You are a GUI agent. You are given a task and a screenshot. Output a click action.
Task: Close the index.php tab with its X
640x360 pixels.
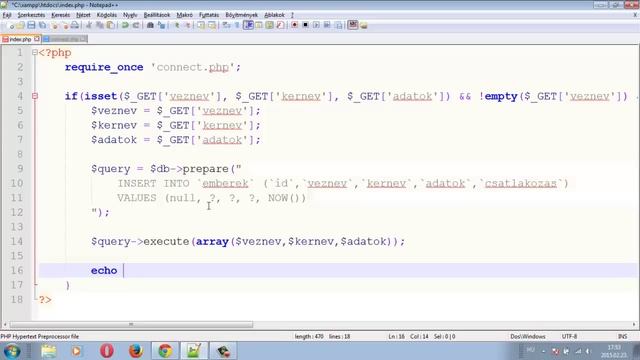click(x=37, y=39)
